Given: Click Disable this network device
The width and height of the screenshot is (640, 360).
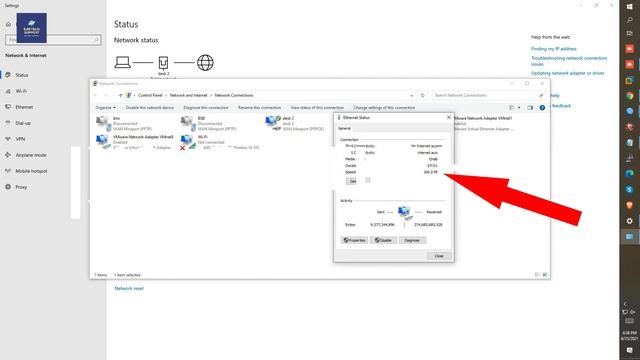Looking at the screenshot, I should pos(150,108).
